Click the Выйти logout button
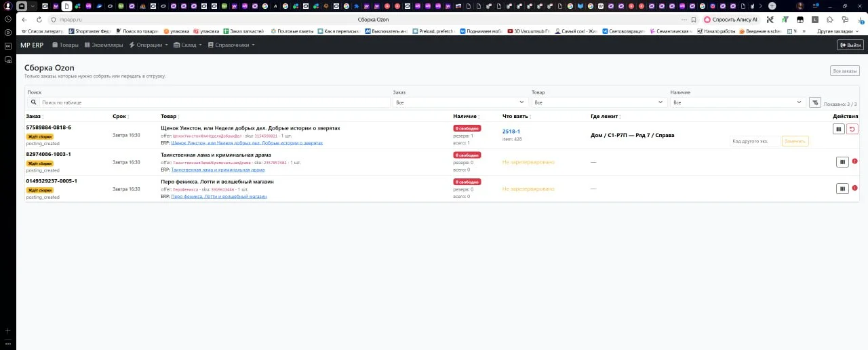Screen dimensions: 868x350 [x=850, y=45]
